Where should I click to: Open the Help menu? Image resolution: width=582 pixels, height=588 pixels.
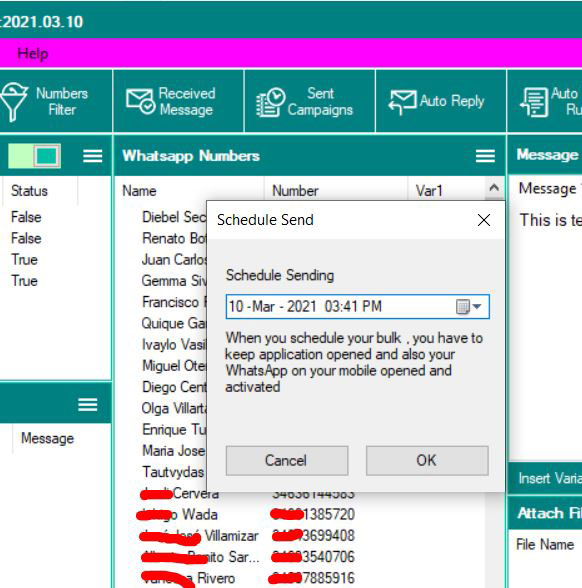tap(33, 54)
